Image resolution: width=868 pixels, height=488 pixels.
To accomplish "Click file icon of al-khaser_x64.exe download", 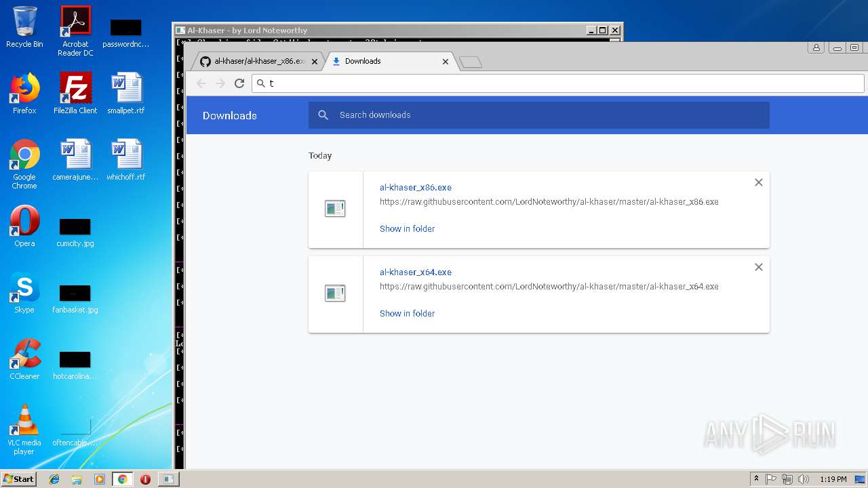I will pos(335,293).
